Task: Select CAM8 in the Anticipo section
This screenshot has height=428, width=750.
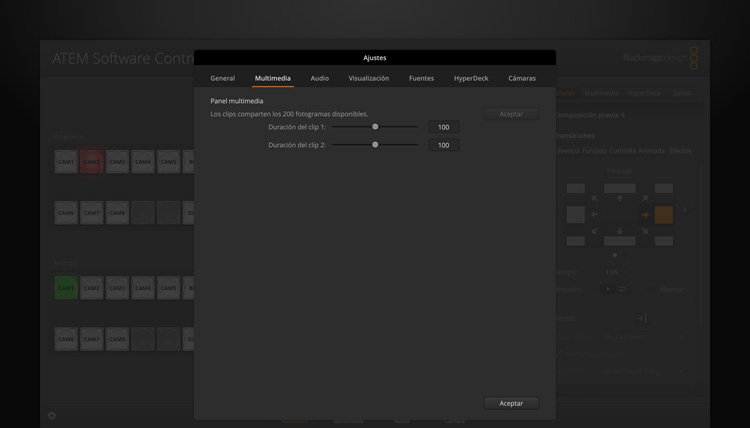Action: click(117, 339)
